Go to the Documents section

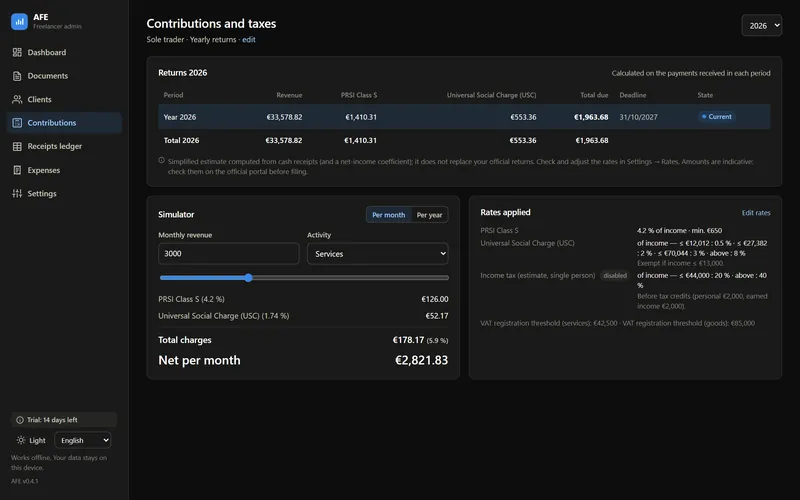[x=64, y=76]
